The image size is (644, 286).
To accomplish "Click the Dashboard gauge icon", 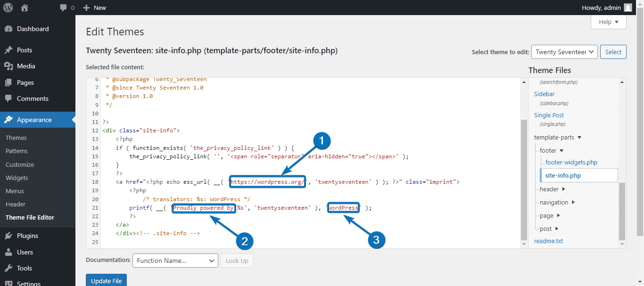I will coord(8,29).
